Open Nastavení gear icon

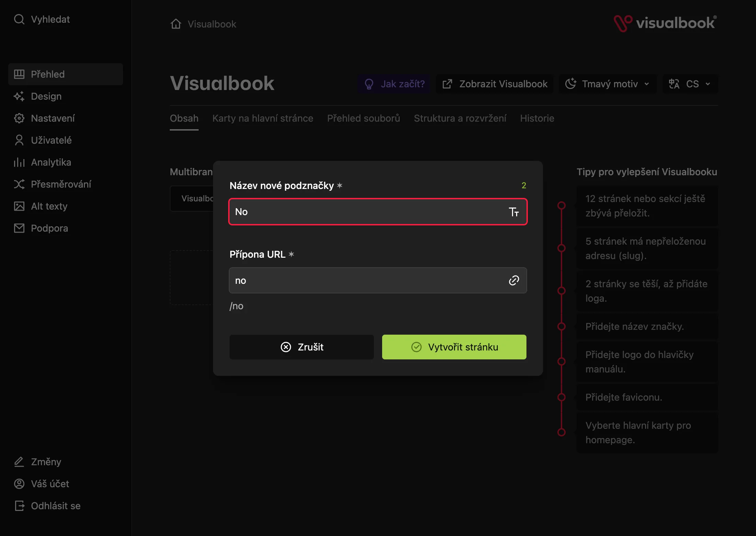coord(19,118)
